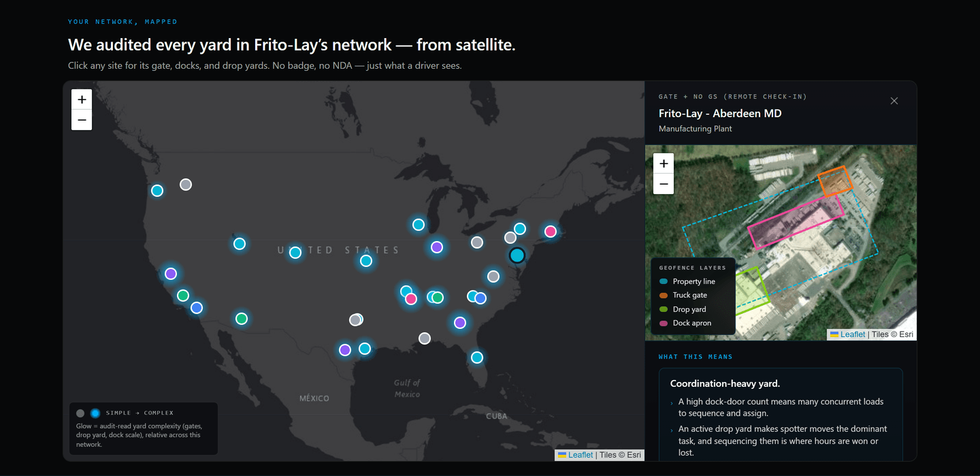Close the Frito-Lay Aberdeen MD panel

pyautogui.click(x=894, y=101)
